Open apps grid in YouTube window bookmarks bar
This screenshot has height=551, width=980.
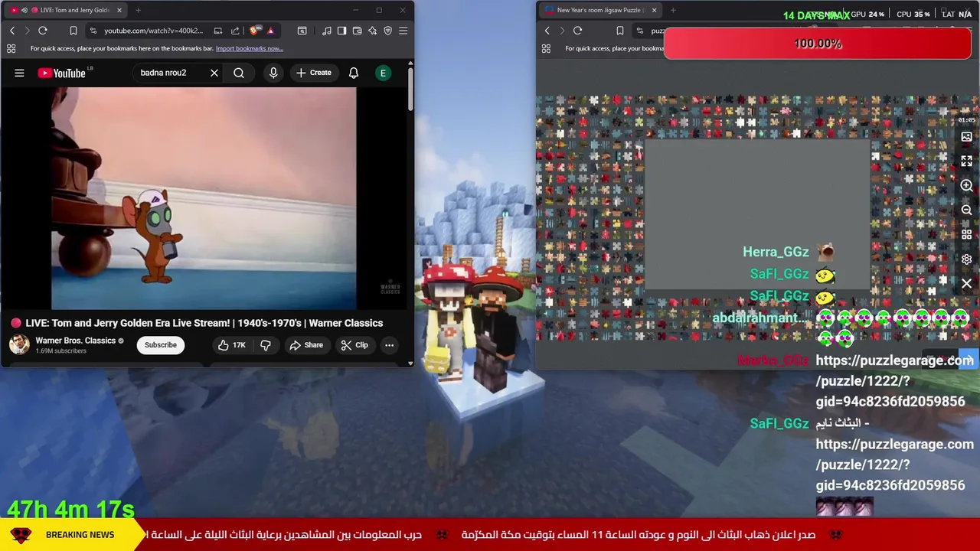point(11,48)
